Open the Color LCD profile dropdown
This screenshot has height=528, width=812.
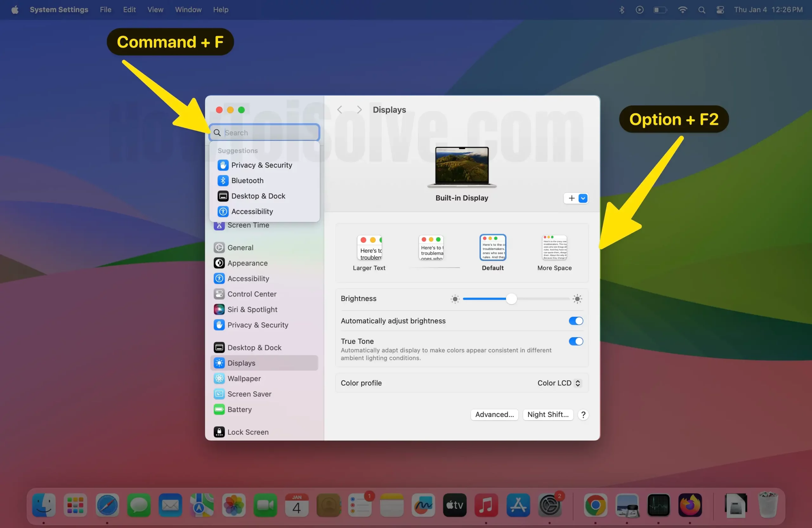[558, 383]
